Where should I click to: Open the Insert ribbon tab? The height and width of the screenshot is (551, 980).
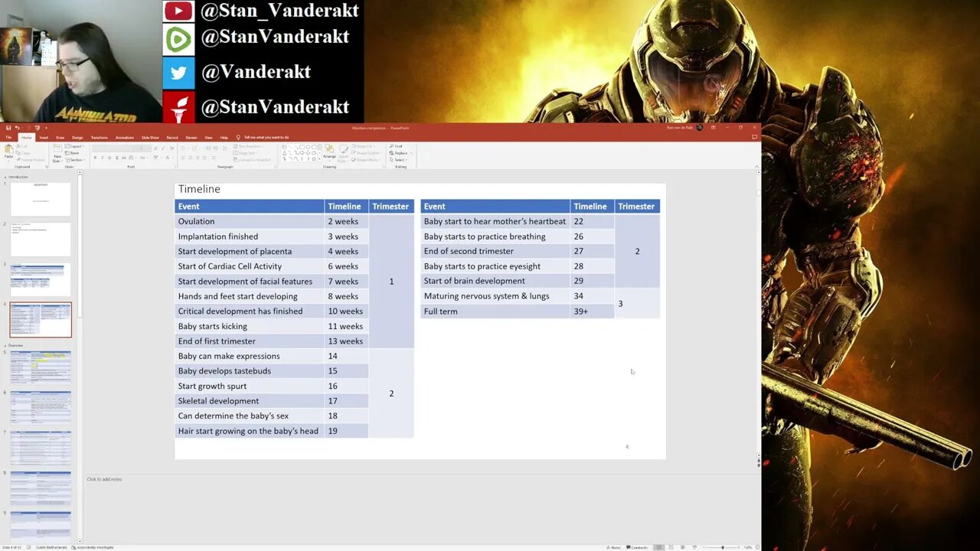click(x=44, y=138)
